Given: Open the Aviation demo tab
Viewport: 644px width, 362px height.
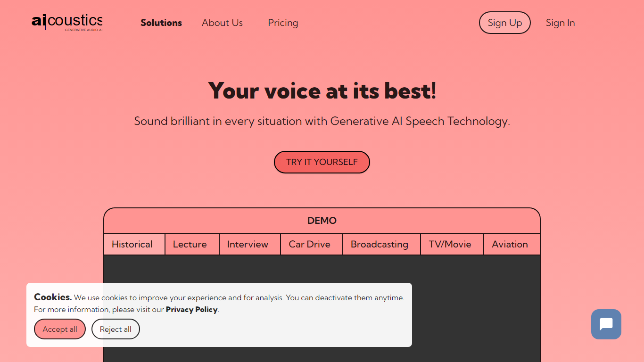Looking at the screenshot, I should pos(510,244).
